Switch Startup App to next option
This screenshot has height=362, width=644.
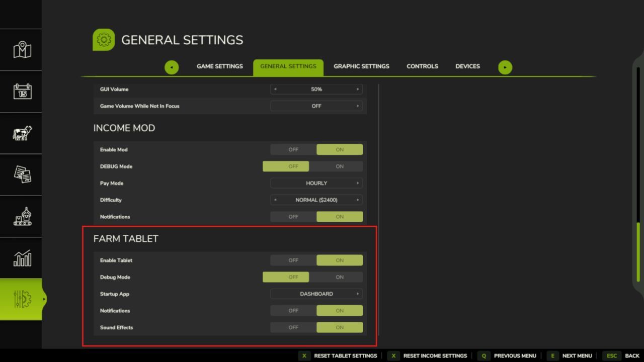coord(358,294)
